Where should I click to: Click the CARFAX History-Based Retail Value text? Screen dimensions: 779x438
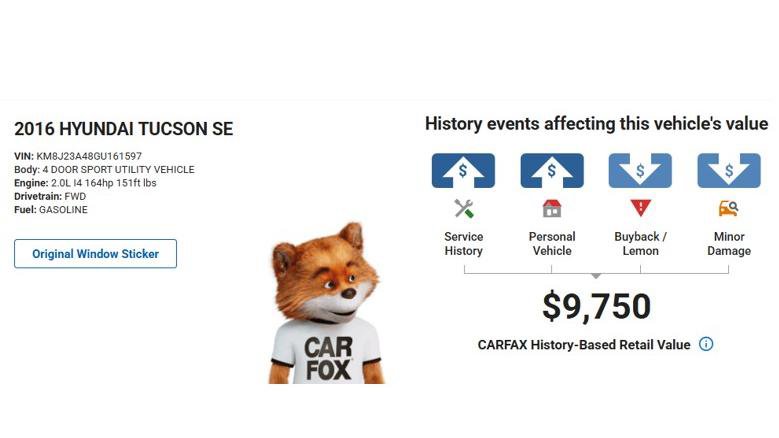584,345
